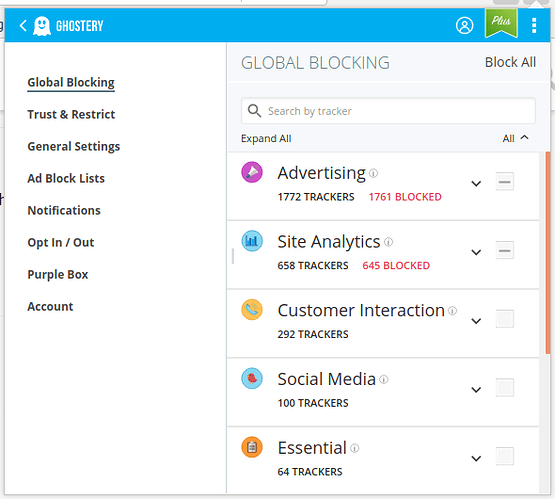Open the account profile icon

tap(464, 25)
